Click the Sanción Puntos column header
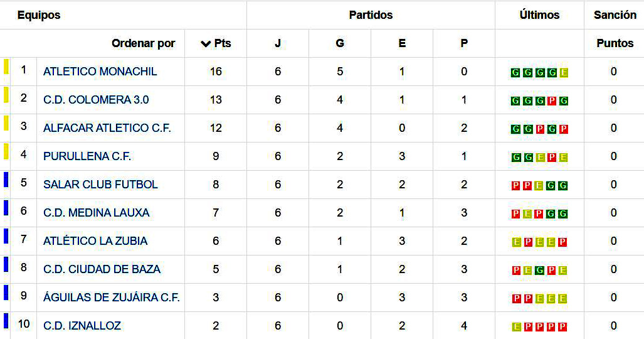Viewport: 644px width, 339px height. point(615,43)
